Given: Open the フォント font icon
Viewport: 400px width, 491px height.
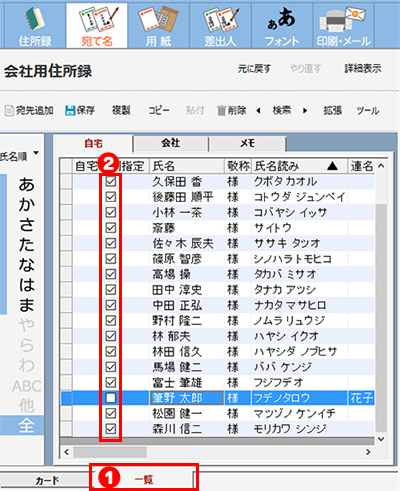Looking at the screenshot, I should point(282,26).
